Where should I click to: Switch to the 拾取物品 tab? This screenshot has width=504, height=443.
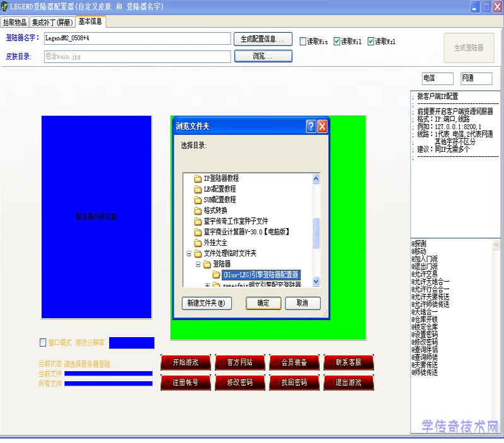(x=15, y=22)
